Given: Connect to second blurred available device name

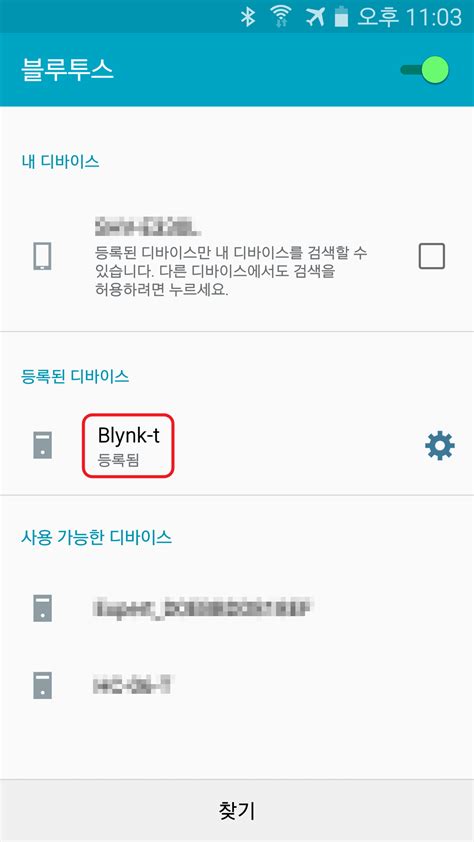Looking at the screenshot, I should point(134,685).
